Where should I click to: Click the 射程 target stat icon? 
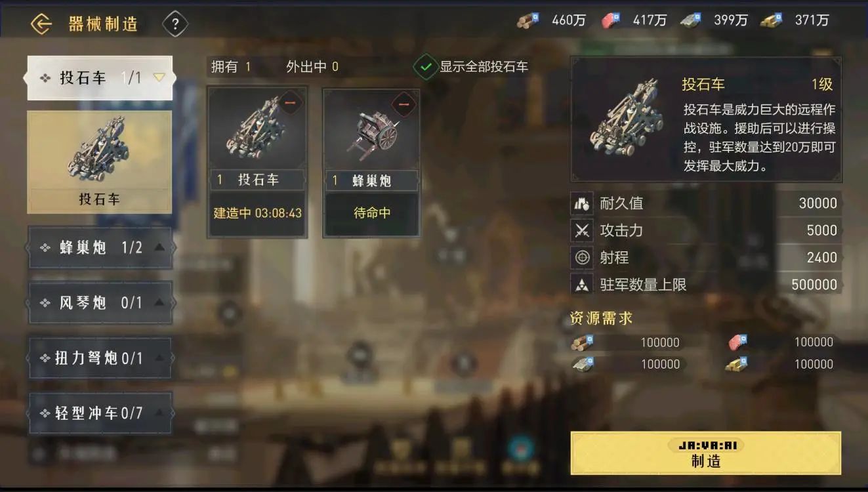tap(582, 258)
